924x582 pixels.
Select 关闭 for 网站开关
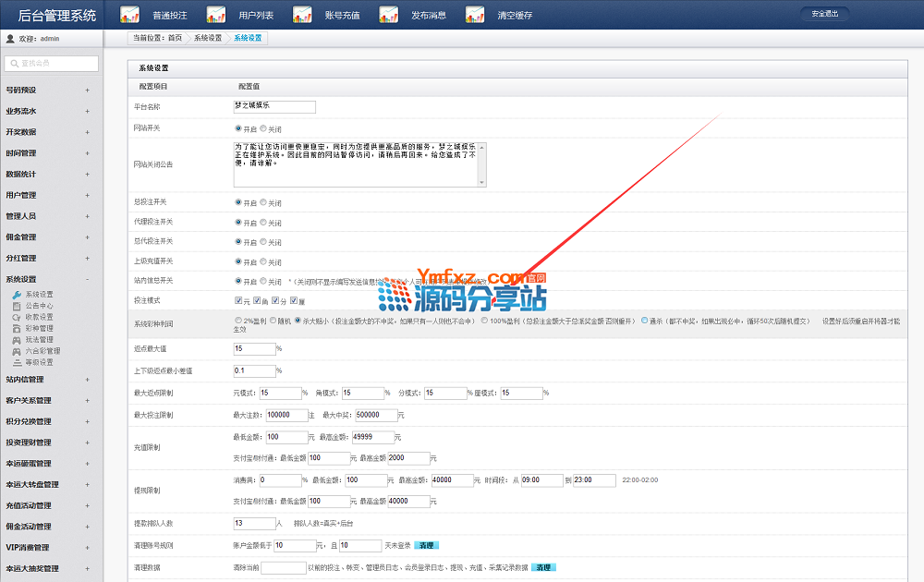(x=263, y=129)
